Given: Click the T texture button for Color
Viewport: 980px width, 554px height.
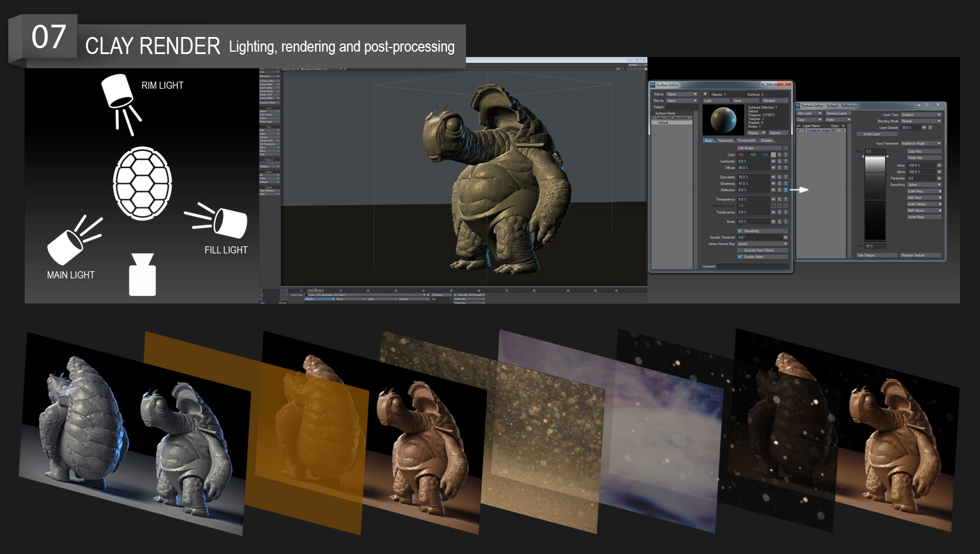Looking at the screenshot, I should [786, 155].
